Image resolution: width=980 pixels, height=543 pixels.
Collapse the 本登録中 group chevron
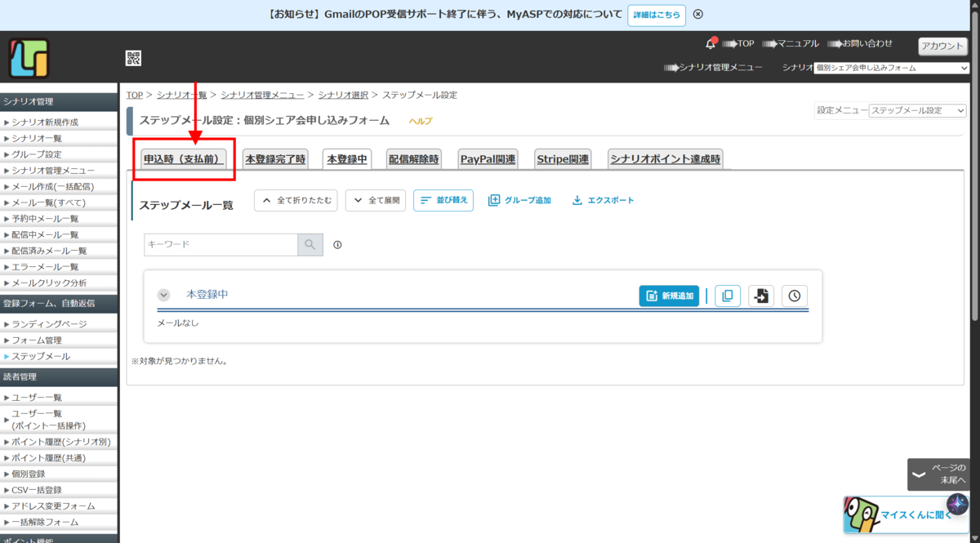164,295
